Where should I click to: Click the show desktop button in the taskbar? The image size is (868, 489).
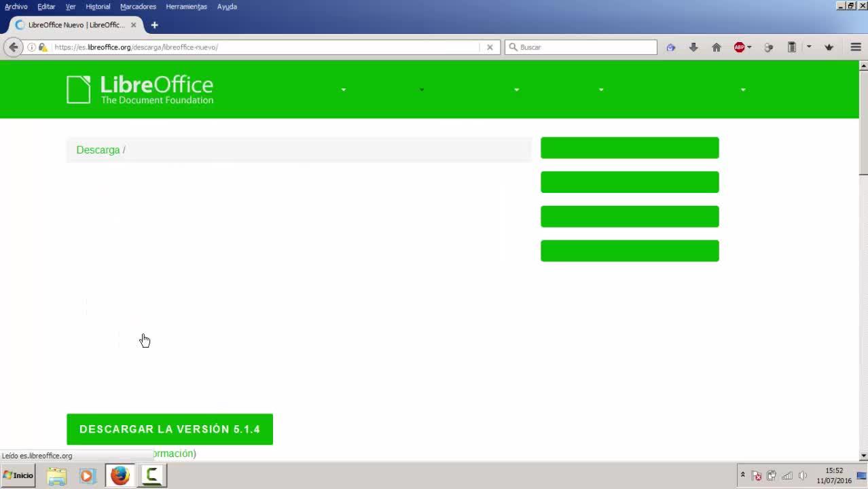862,476
